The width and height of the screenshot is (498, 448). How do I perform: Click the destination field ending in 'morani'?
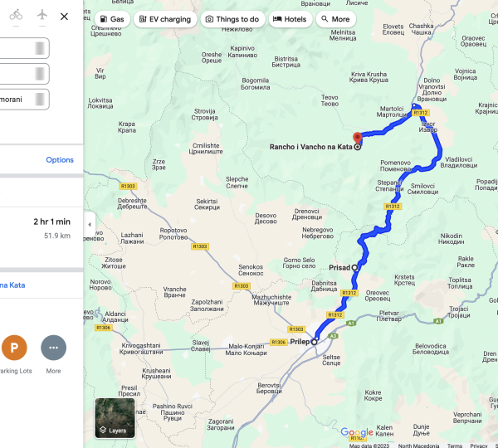[24, 100]
